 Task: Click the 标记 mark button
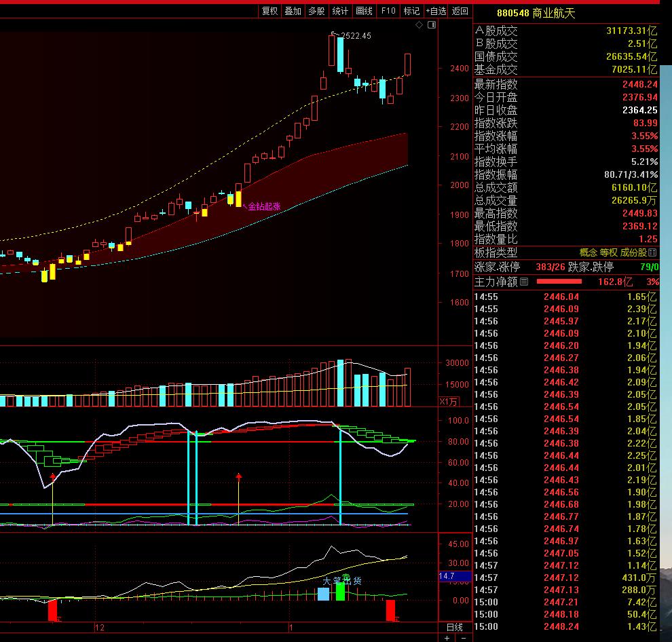pos(411,11)
